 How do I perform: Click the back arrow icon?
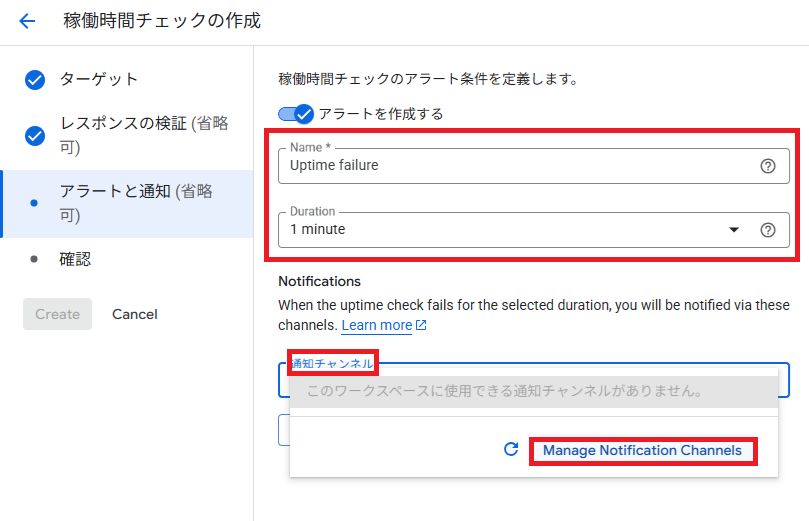tap(27, 21)
